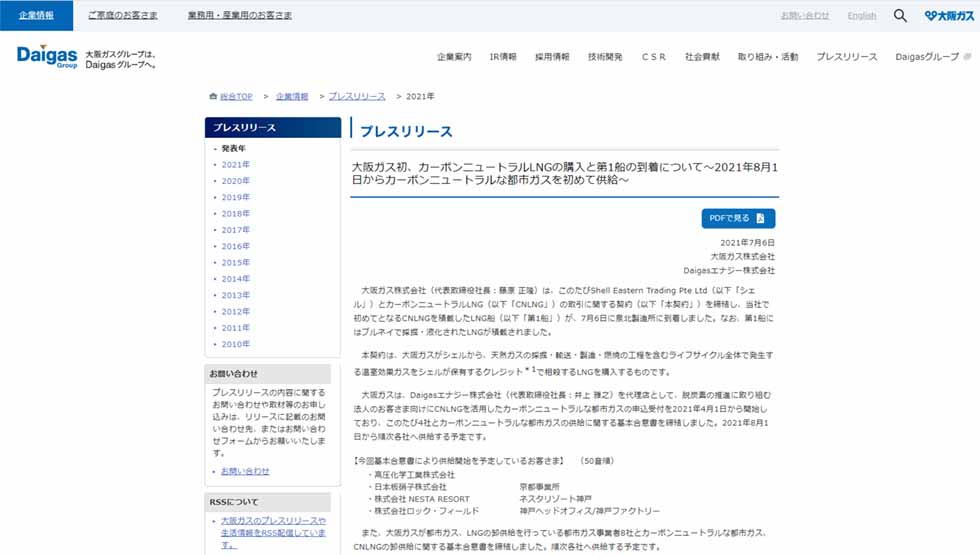
Task: Click the Daigas Group logo
Action: coord(47,56)
